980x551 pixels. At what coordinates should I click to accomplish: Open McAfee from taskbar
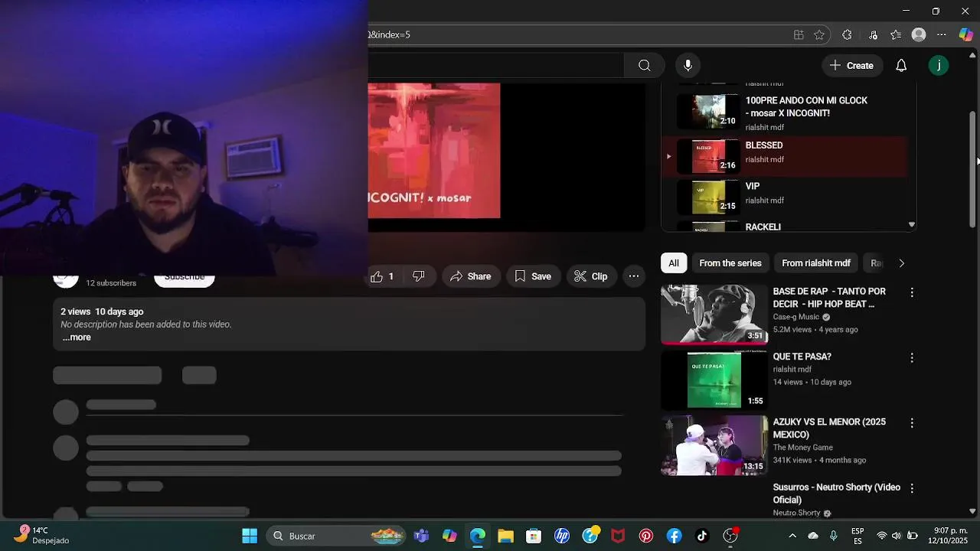[x=618, y=536]
